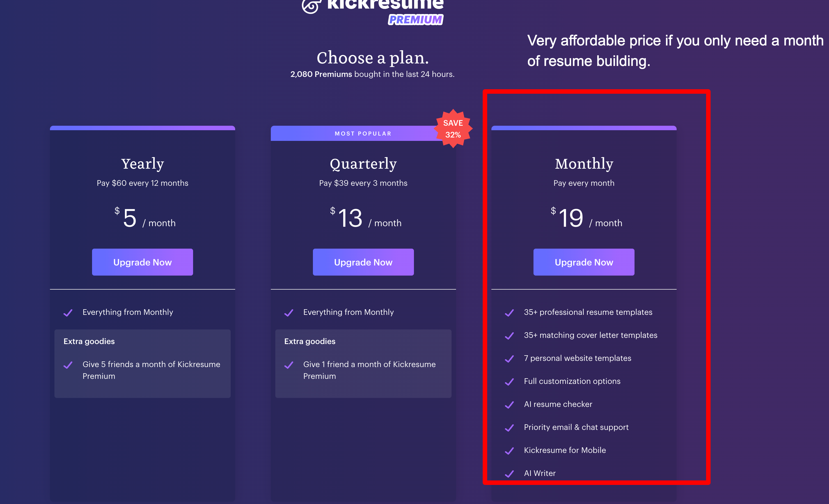
Task: Upgrade to the Yearly plan
Action: point(143,262)
